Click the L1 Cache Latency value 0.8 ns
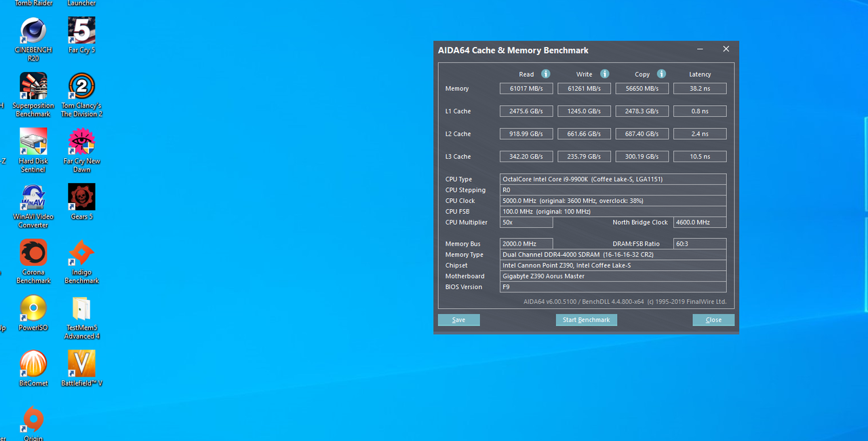Viewport: 868px width, 441px height. click(x=700, y=111)
